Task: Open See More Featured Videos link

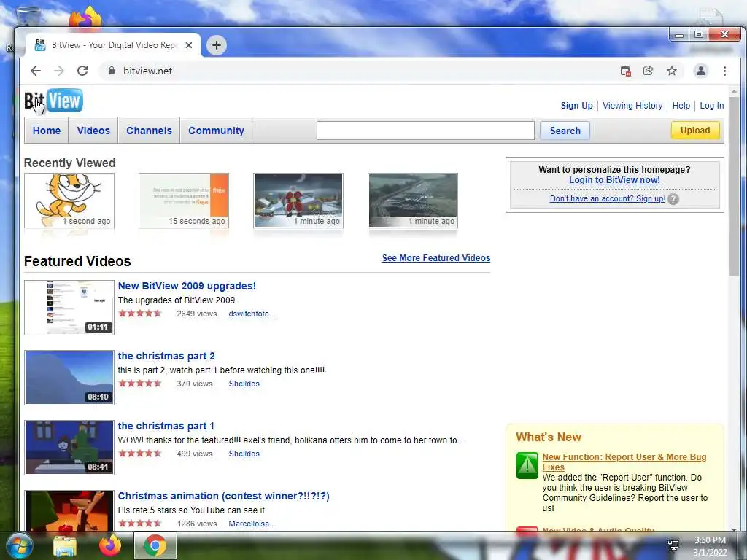Action: tap(436, 257)
